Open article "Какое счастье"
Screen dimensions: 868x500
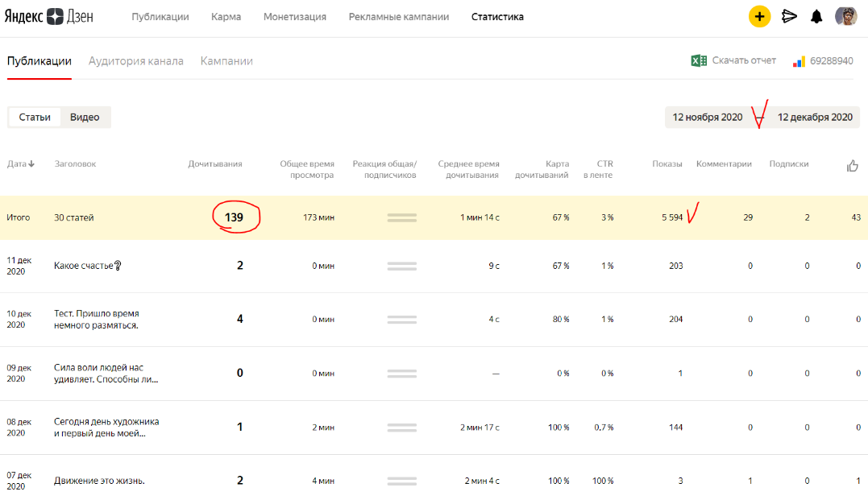click(87, 266)
